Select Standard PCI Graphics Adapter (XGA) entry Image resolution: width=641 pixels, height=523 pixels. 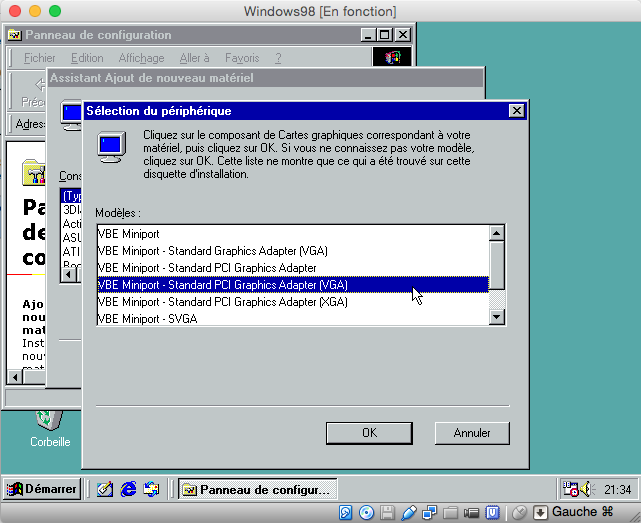click(293, 302)
